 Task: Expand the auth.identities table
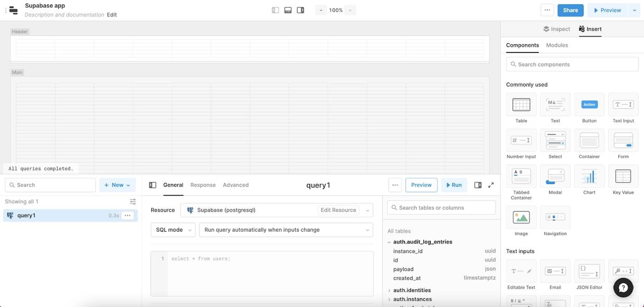coord(389,290)
